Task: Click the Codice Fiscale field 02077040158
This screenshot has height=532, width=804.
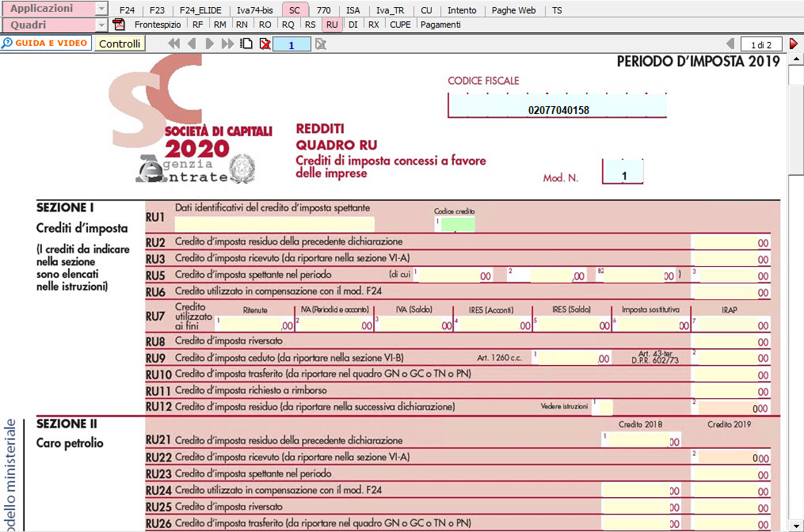Action: pos(558,105)
